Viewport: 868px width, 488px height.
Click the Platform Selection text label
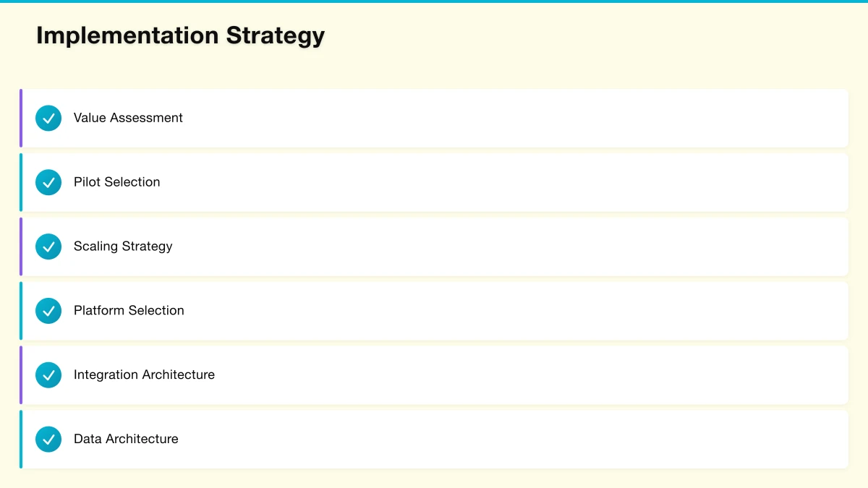(129, 311)
